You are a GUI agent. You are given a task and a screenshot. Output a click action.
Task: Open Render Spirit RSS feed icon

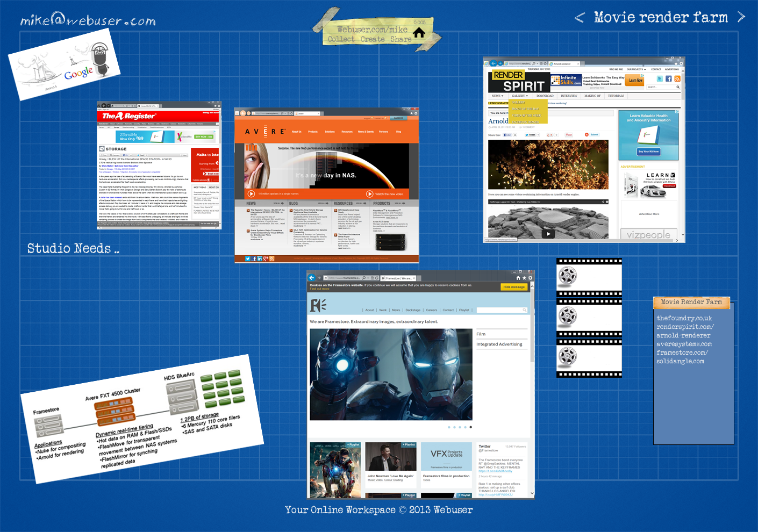coord(677,79)
